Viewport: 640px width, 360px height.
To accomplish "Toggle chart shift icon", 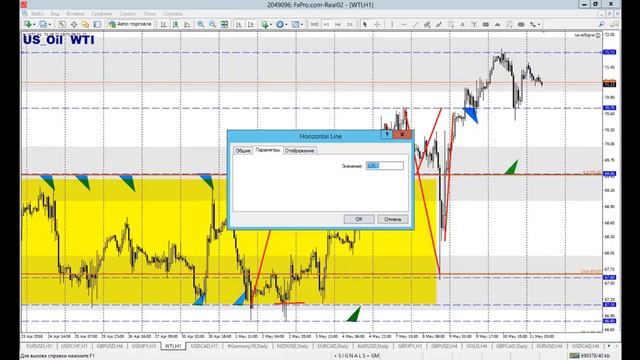I will 251,24.
